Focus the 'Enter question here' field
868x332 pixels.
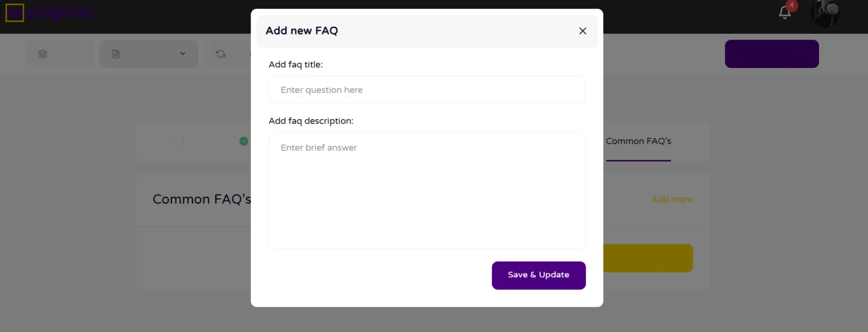tap(427, 90)
